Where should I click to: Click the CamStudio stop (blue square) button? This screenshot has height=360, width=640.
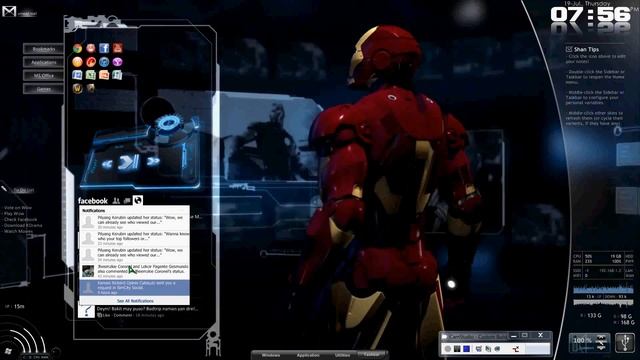click(467, 349)
